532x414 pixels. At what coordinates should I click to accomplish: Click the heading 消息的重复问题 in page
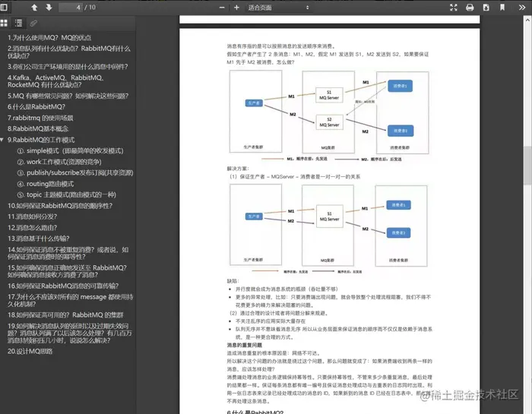coord(244,345)
